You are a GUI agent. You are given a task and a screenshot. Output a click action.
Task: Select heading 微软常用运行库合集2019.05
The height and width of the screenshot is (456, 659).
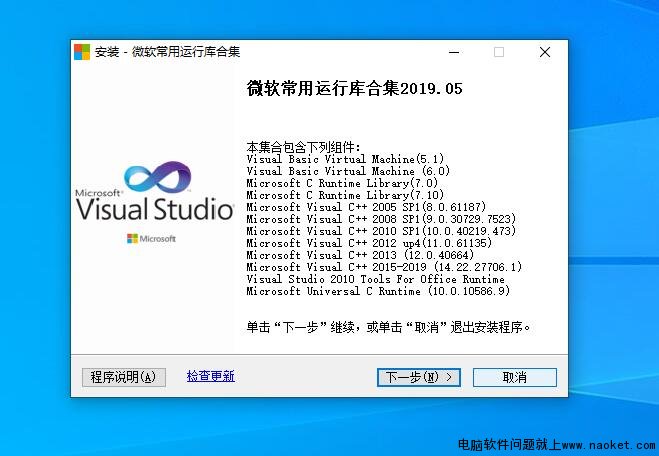click(x=354, y=89)
